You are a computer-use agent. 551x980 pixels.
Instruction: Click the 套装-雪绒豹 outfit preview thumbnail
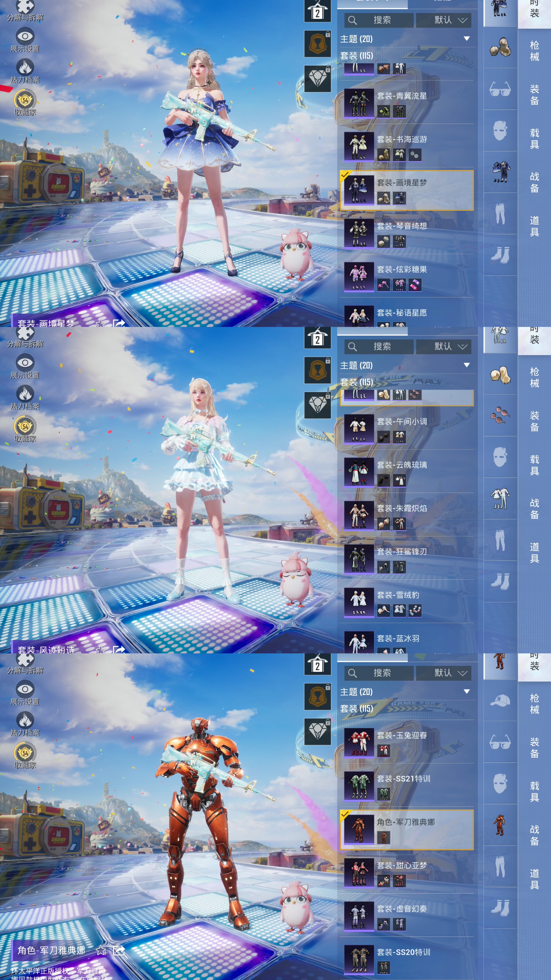pos(359,602)
